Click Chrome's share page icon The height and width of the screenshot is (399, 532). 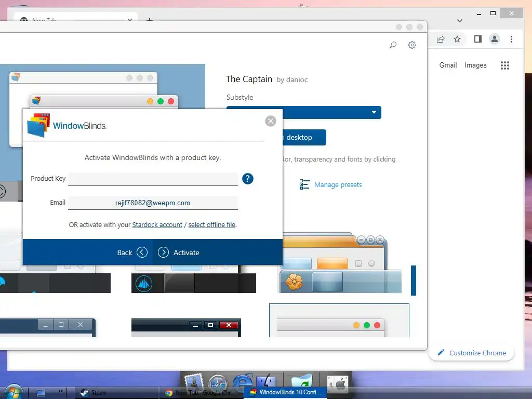pos(441,39)
